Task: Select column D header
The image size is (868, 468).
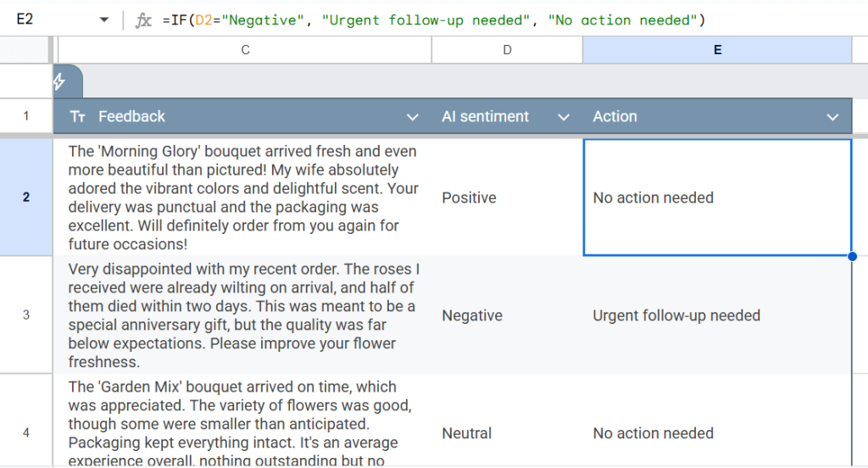Action: coord(507,50)
